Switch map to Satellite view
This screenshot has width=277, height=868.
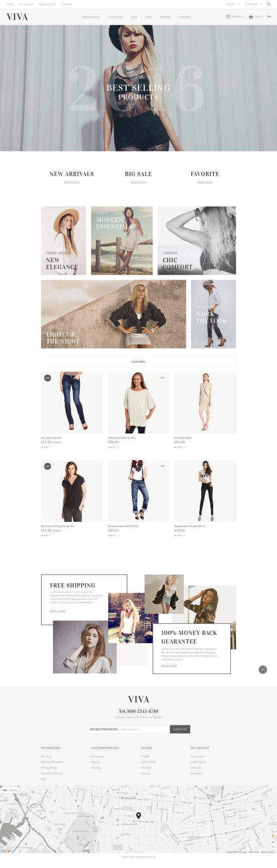[14, 790]
